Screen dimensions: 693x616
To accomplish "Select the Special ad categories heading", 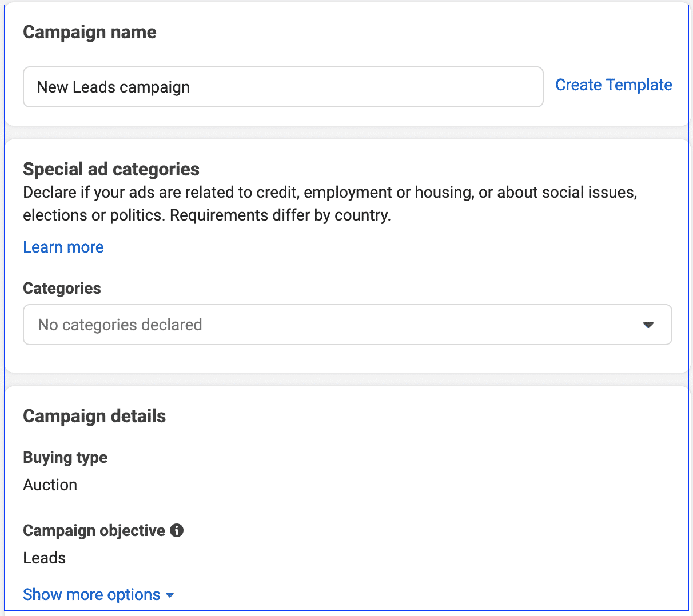I will 111,169.
